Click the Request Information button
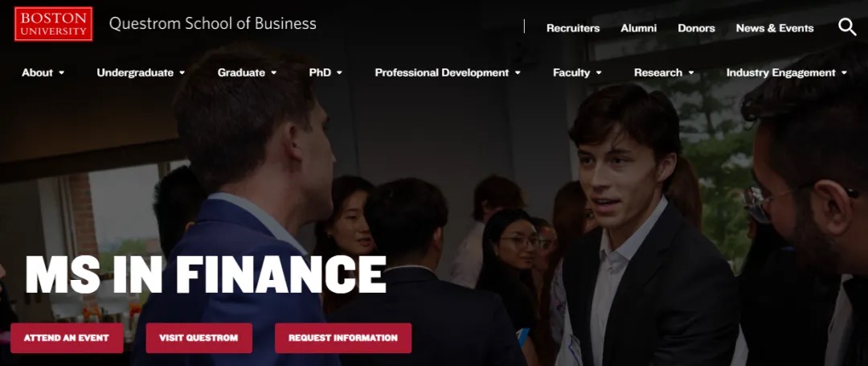 343,338
